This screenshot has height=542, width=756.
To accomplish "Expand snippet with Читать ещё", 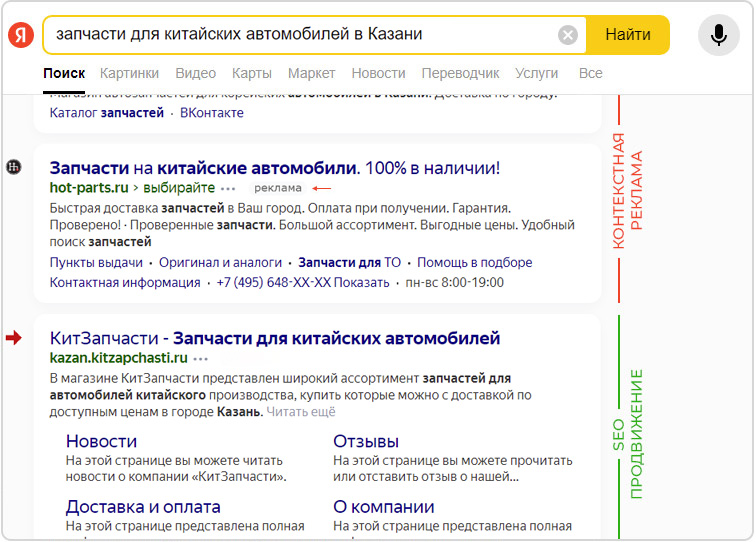I will coord(301,412).
